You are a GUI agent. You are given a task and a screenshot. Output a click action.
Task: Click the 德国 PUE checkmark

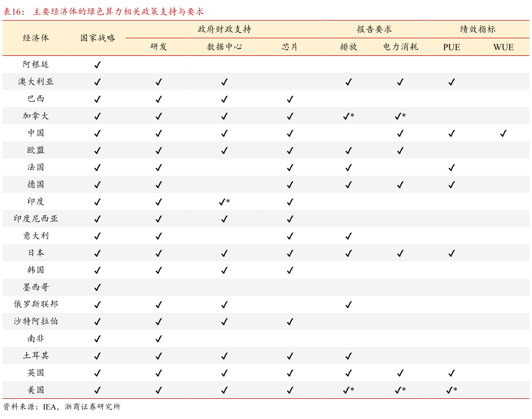point(451,185)
